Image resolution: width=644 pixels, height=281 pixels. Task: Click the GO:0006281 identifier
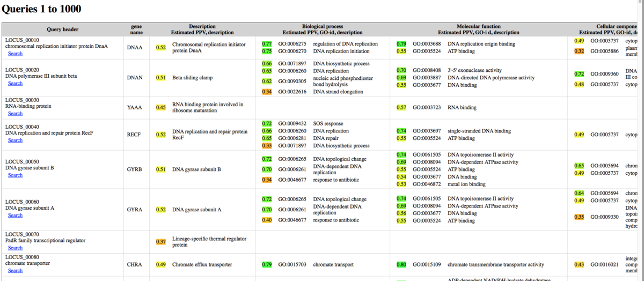coord(292,138)
